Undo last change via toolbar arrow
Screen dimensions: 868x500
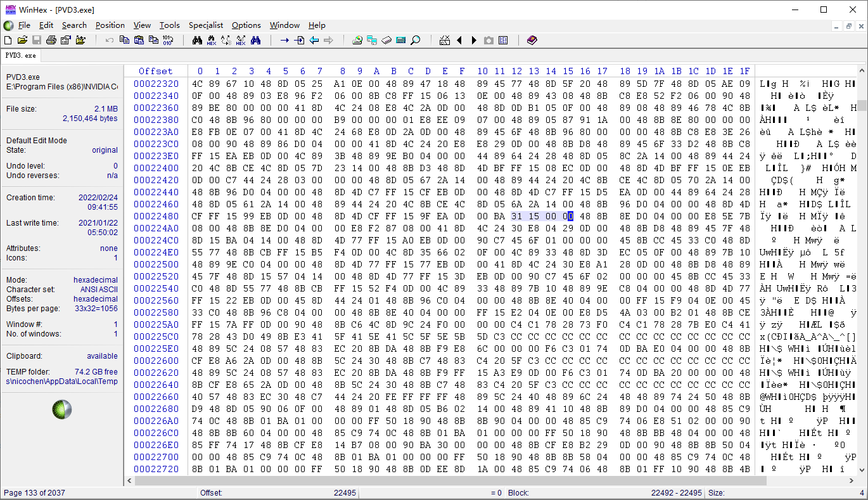click(x=110, y=40)
